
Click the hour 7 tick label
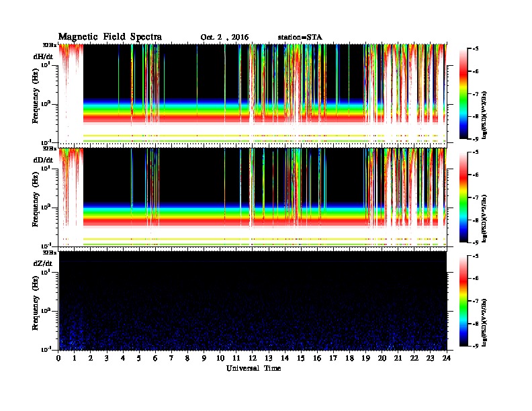(172, 359)
